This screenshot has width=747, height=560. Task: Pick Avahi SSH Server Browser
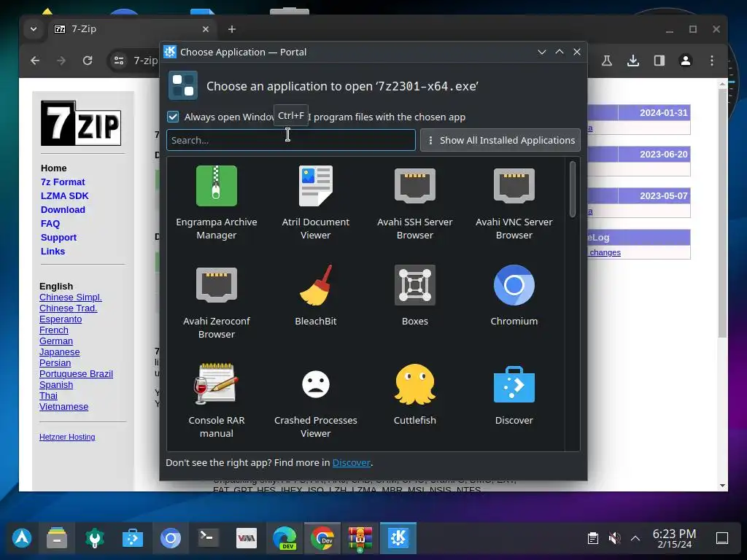click(414, 203)
